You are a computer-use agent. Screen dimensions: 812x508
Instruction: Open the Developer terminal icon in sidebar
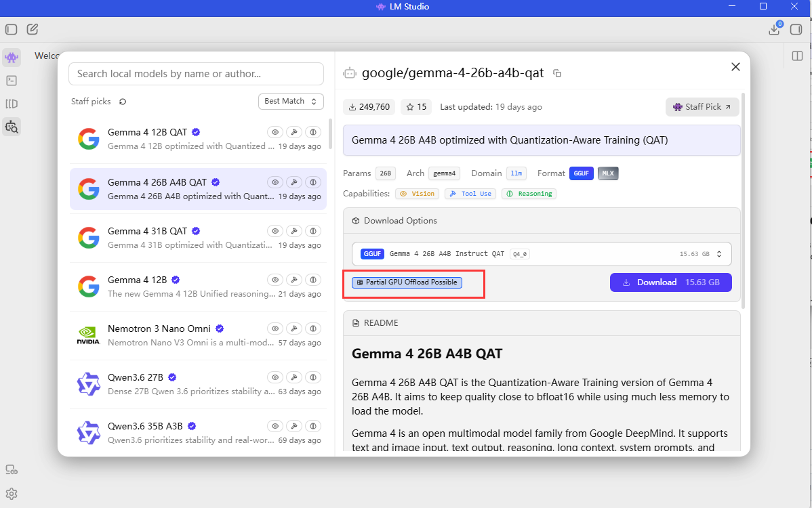pyautogui.click(x=12, y=81)
